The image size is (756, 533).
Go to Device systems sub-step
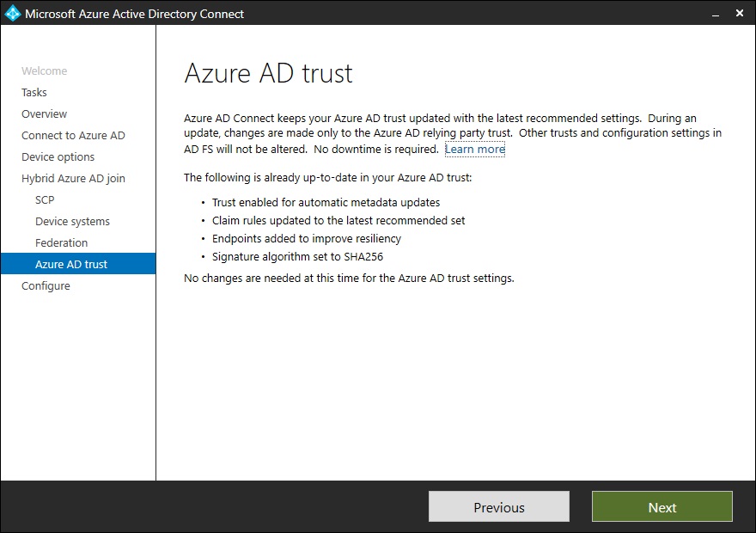coord(72,222)
